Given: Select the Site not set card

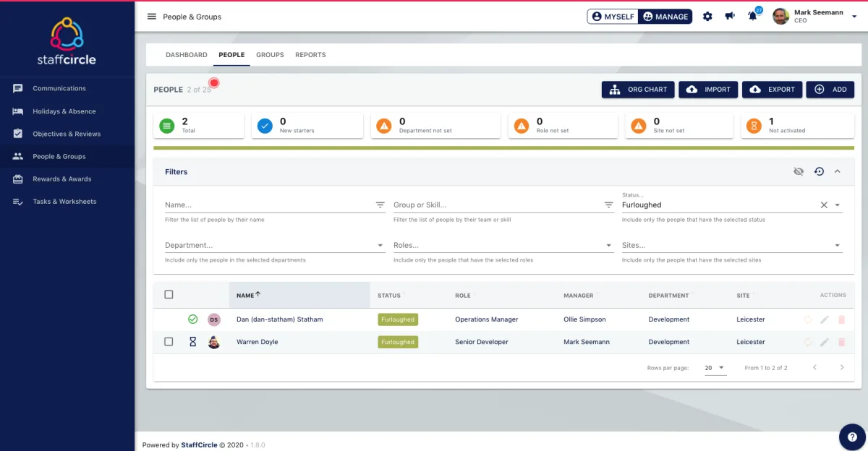Looking at the screenshot, I should click(678, 126).
